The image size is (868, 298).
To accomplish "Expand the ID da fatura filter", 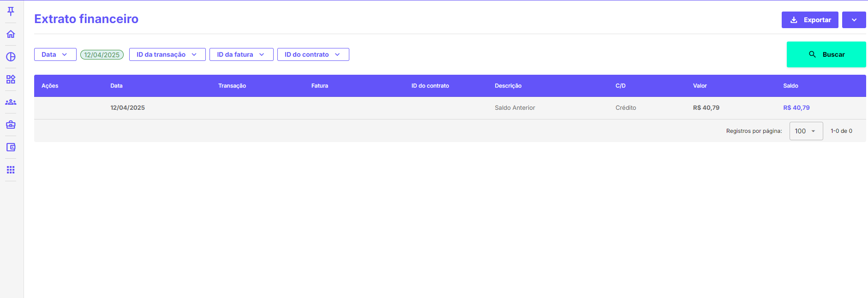I will (x=241, y=54).
